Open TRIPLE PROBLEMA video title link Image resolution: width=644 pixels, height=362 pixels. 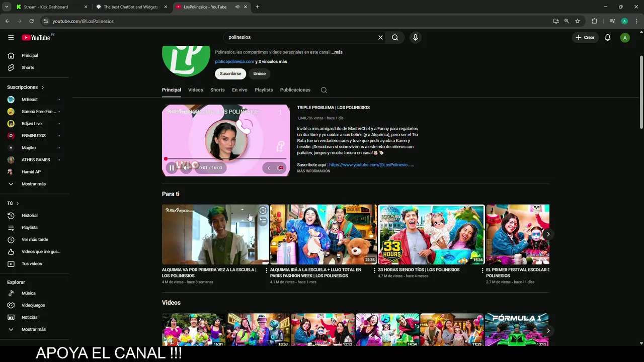333,108
